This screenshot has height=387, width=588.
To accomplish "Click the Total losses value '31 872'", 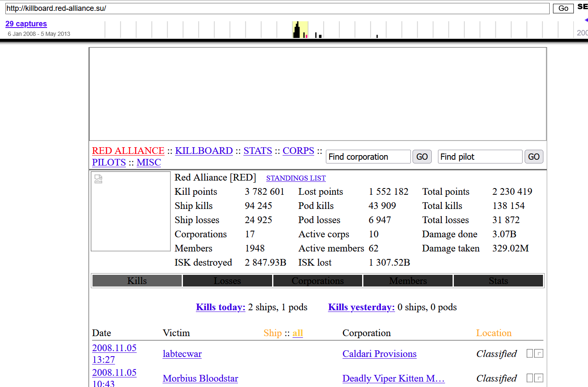I will point(506,220).
